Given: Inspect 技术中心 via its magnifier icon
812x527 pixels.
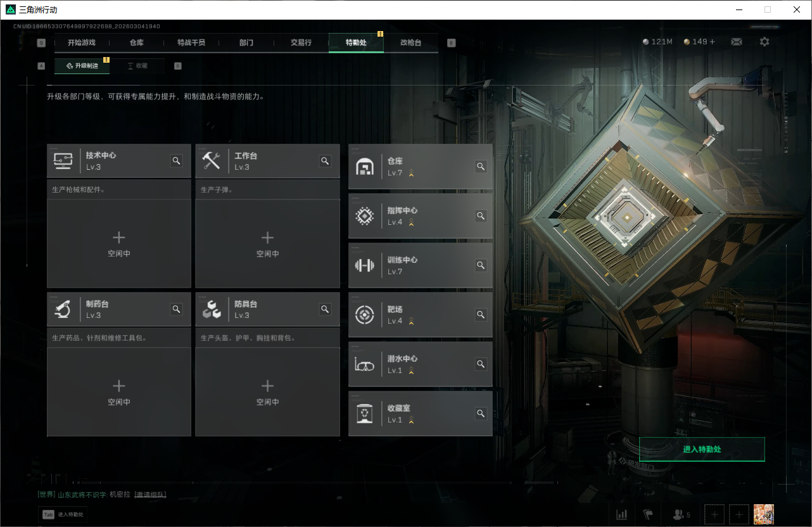Looking at the screenshot, I should (x=176, y=161).
